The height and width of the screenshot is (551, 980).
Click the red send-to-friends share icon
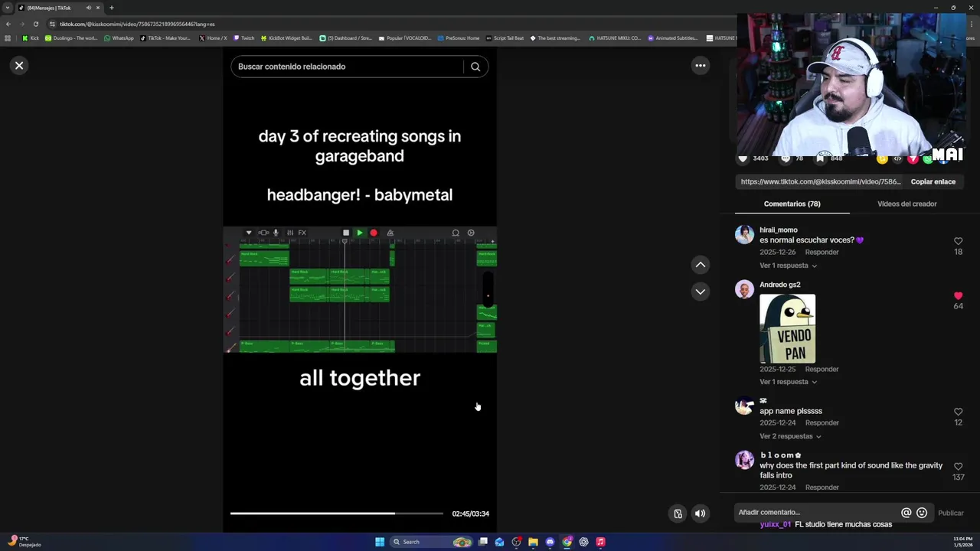(x=913, y=158)
